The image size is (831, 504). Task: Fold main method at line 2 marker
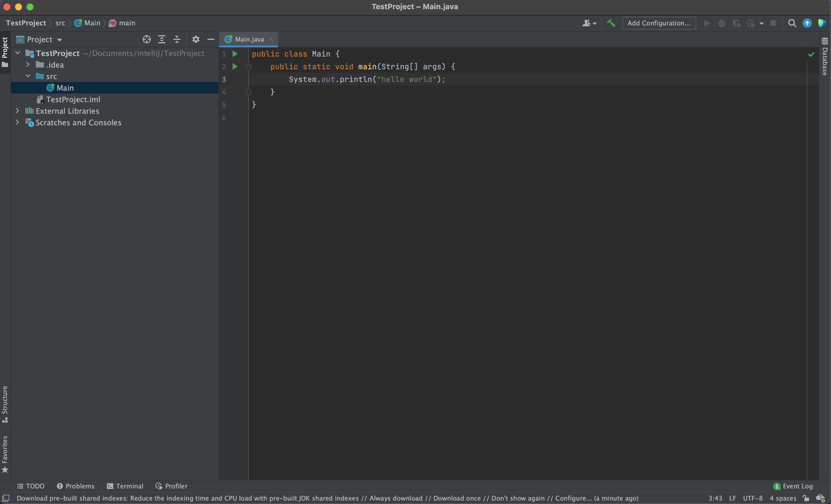[x=248, y=67]
